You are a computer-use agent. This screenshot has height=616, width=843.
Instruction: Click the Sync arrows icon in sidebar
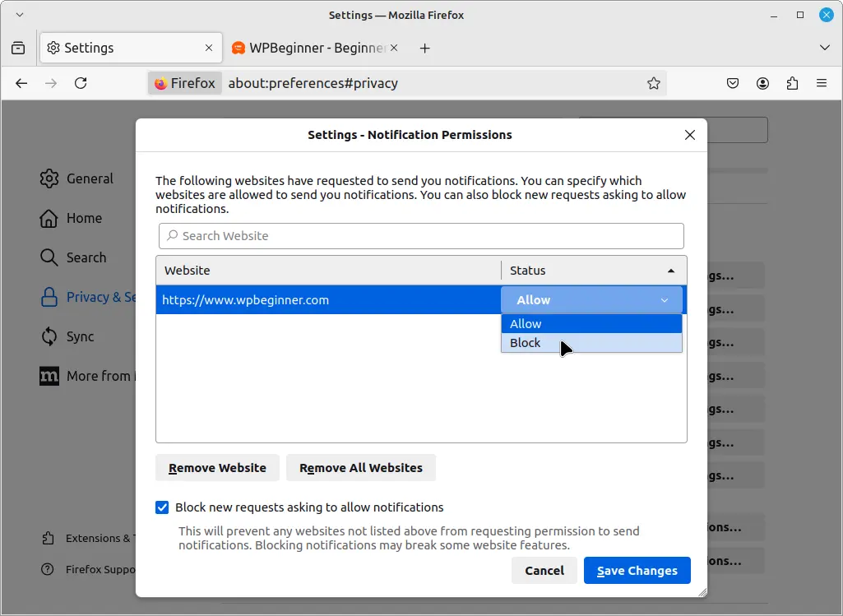[x=49, y=336]
